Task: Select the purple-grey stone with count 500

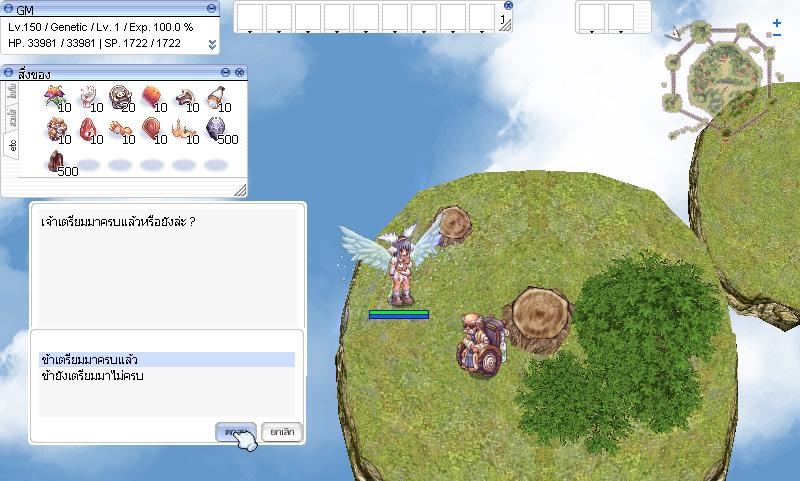Action: click(x=216, y=129)
